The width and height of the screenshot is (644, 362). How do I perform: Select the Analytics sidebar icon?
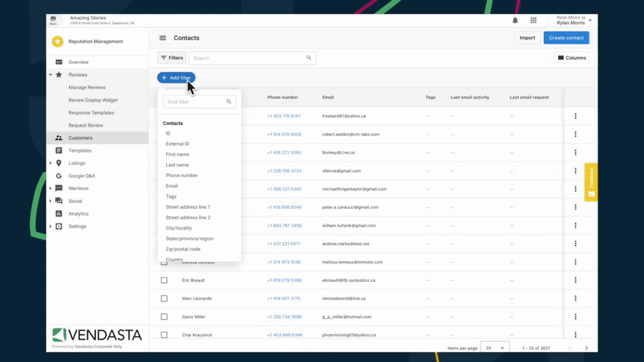[x=59, y=214]
